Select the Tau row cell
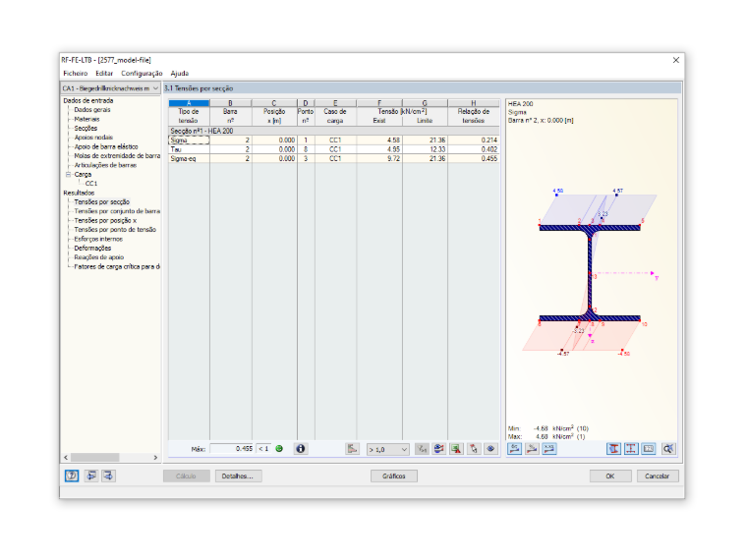The image size is (747, 560). [x=189, y=149]
